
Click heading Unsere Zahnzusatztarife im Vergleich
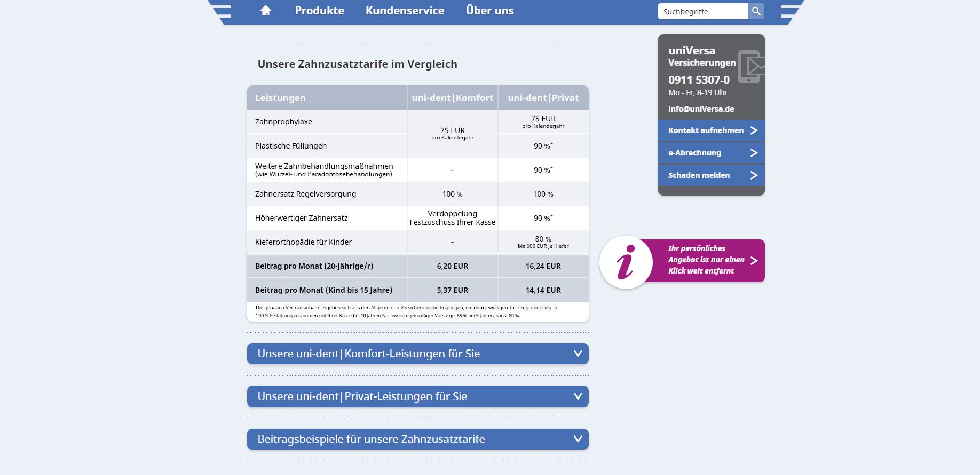pos(358,64)
